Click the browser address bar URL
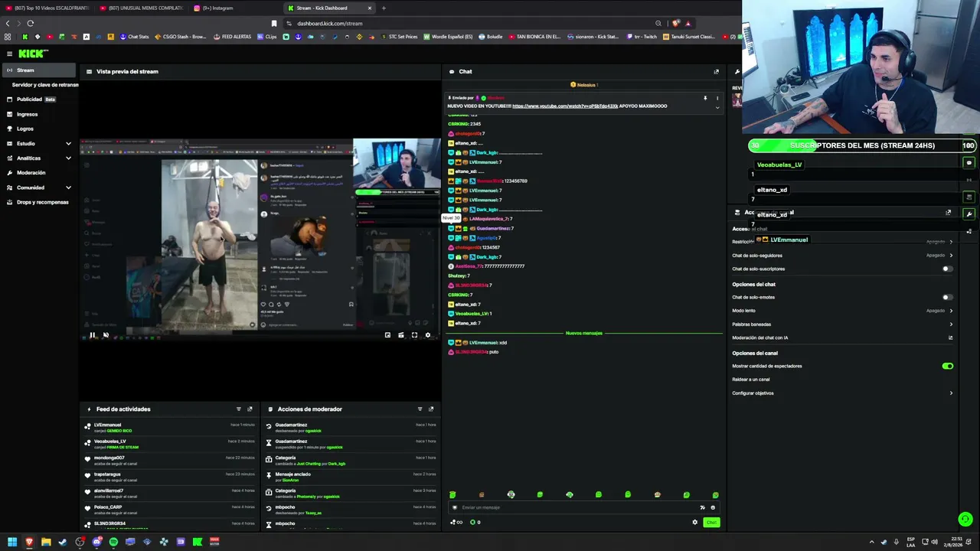Image resolution: width=980 pixels, height=551 pixels. (x=330, y=24)
